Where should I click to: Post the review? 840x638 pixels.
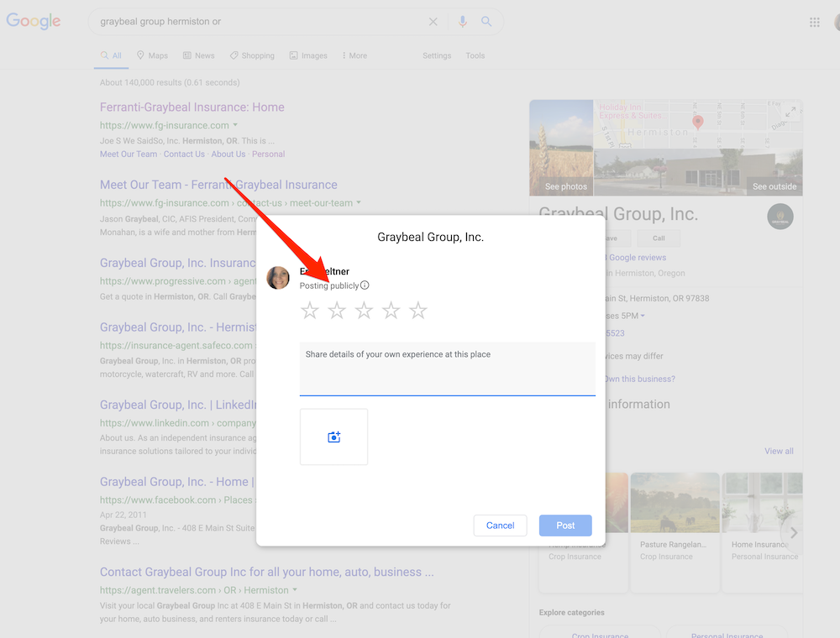point(565,526)
